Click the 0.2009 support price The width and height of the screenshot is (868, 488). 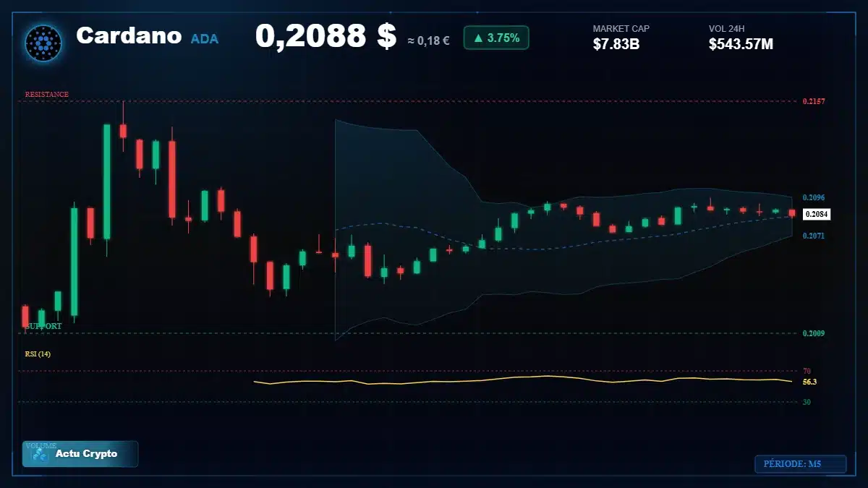pyautogui.click(x=814, y=333)
